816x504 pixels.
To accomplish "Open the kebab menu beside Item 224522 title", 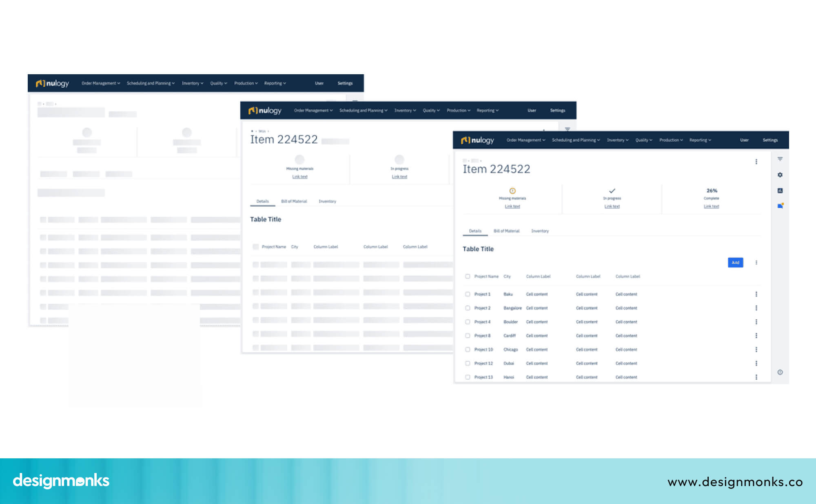I will coord(756,162).
